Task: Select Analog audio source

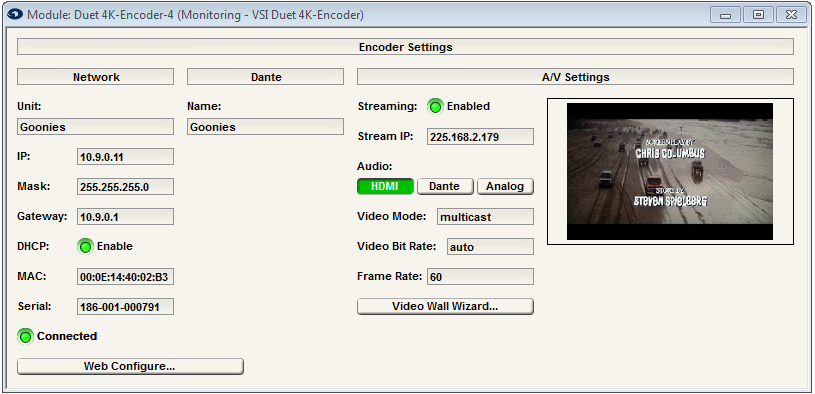Action: coord(505,186)
